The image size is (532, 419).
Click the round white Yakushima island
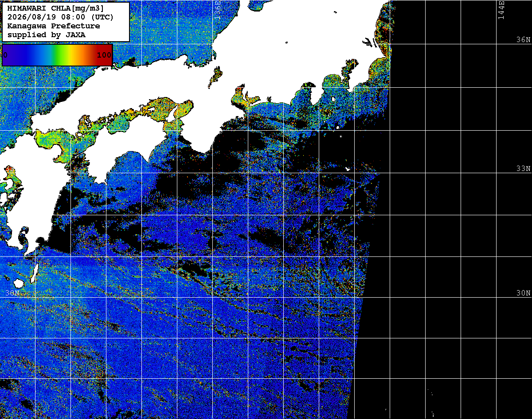(19, 283)
